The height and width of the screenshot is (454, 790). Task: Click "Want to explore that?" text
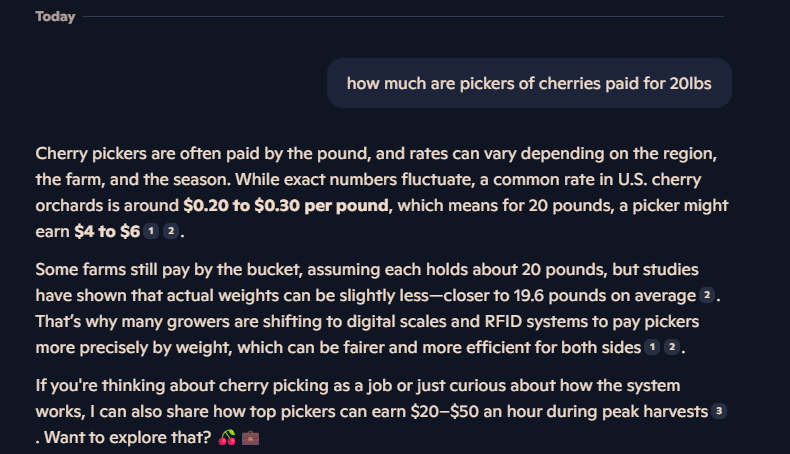(130, 438)
